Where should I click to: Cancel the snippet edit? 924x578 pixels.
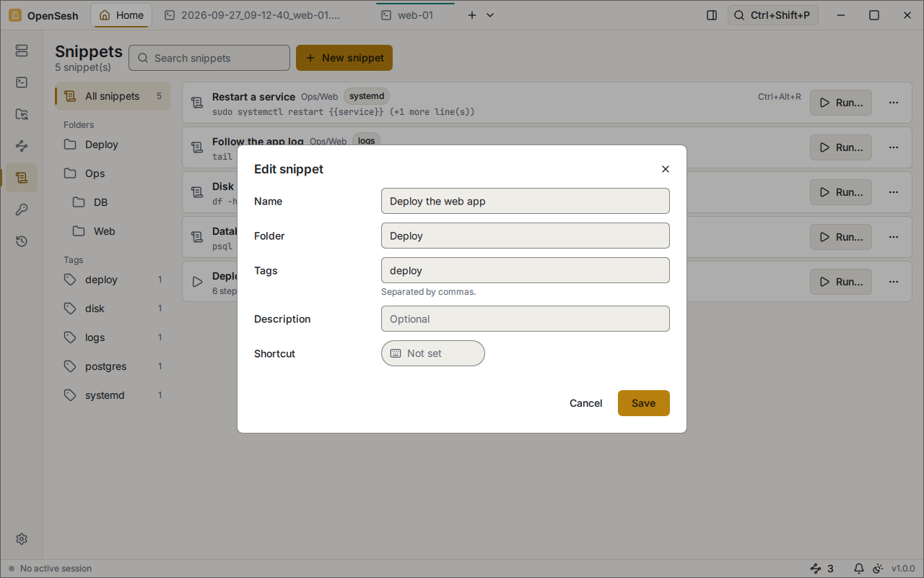coord(585,403)
